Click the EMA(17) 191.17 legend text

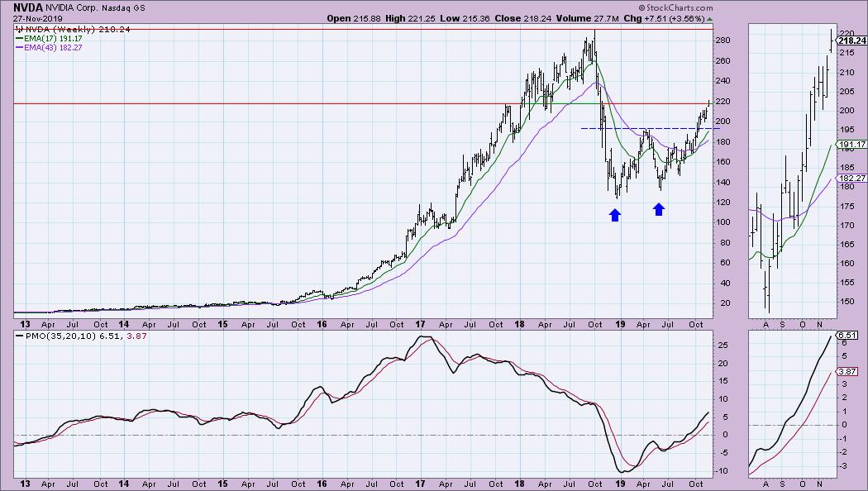(53, 39)
